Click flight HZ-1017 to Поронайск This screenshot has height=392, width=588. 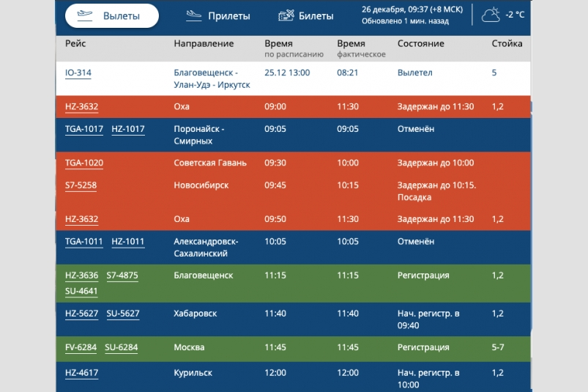tap(127, 130)
